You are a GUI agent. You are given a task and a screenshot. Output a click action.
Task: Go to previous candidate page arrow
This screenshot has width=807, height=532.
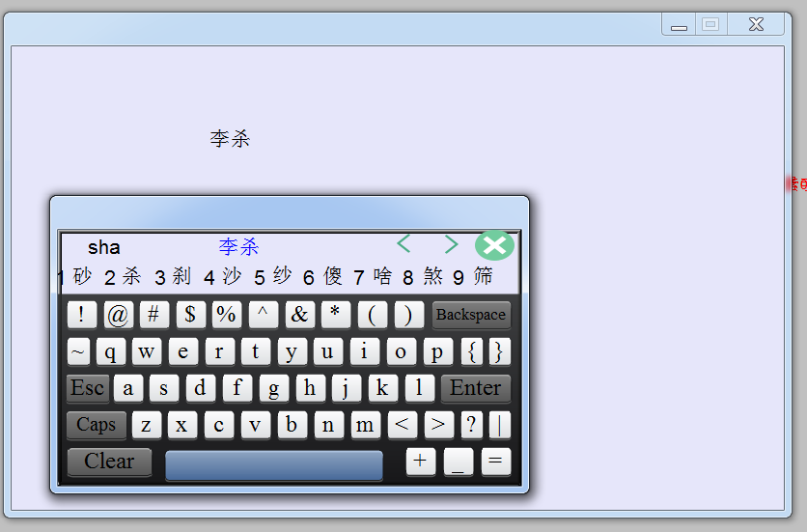[404, 244]
